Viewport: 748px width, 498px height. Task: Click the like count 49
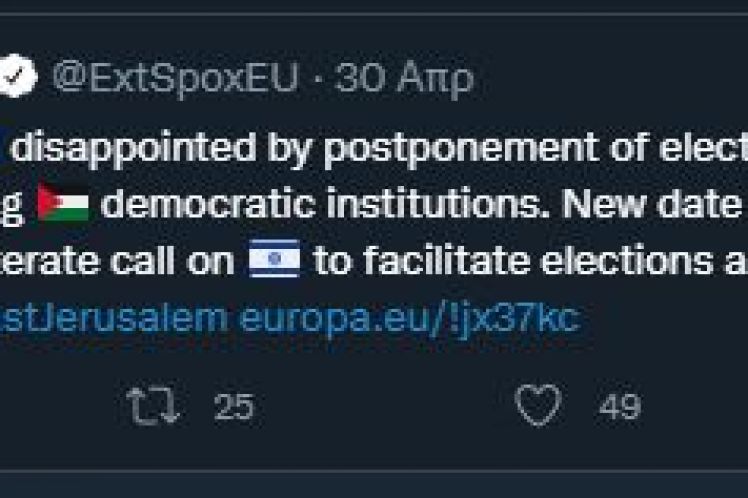click(619, 407)
